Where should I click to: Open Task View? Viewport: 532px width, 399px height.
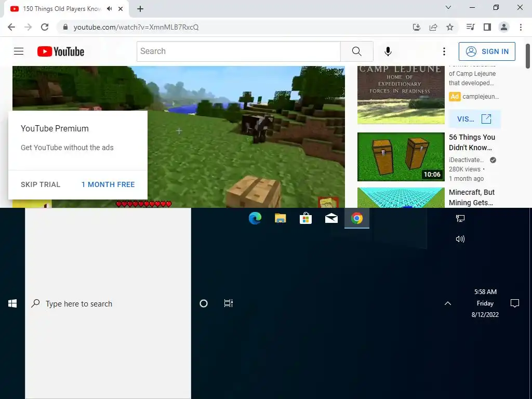coord(229,303)
